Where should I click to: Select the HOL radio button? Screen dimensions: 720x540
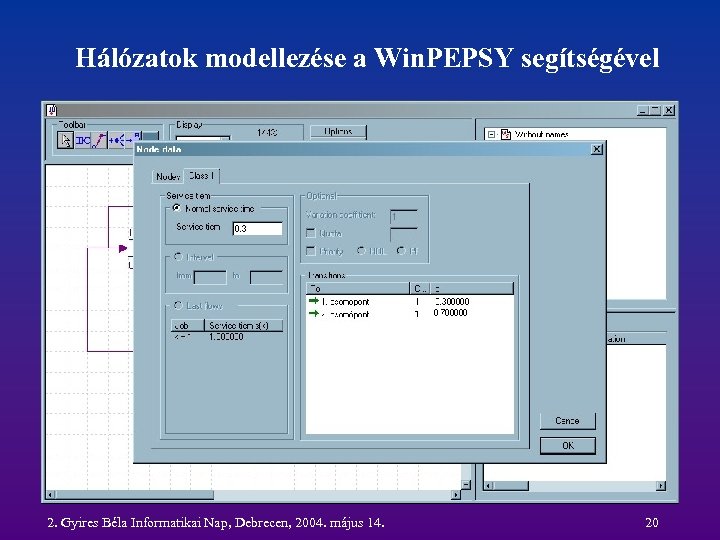[x=361, y=251]
